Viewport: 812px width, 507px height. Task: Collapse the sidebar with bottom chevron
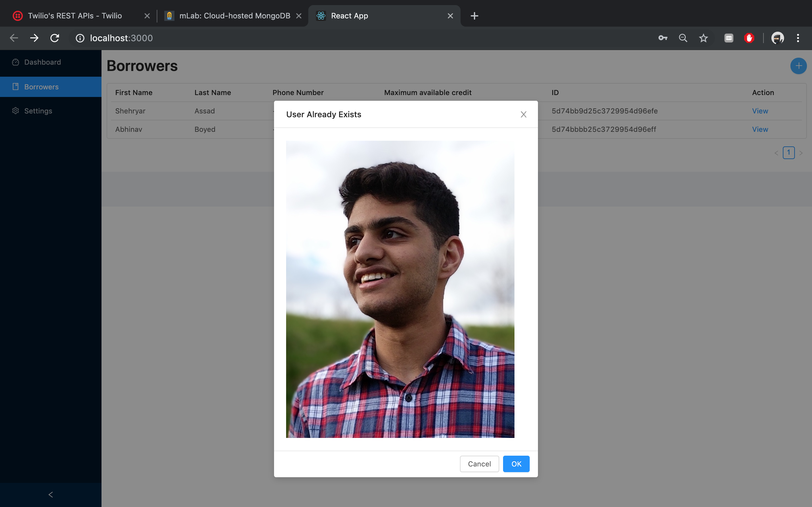coord(51,495)
